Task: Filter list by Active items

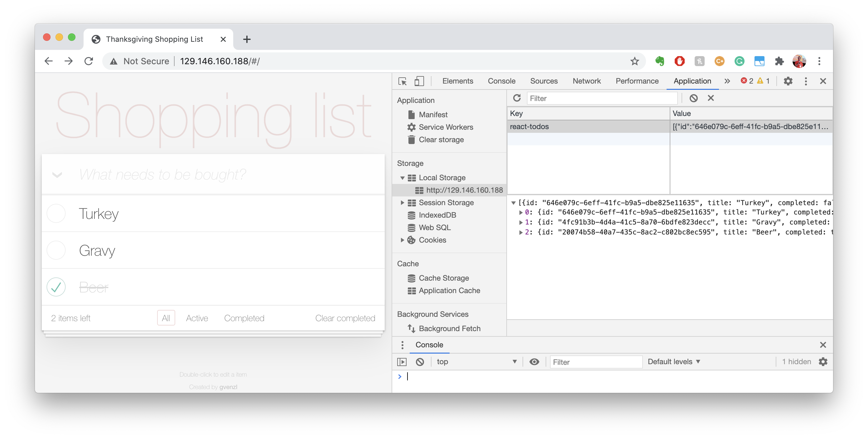Action: (197, 318)
